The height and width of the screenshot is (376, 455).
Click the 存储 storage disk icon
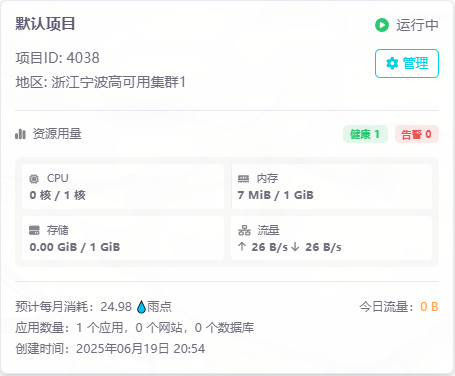point(34,230)
